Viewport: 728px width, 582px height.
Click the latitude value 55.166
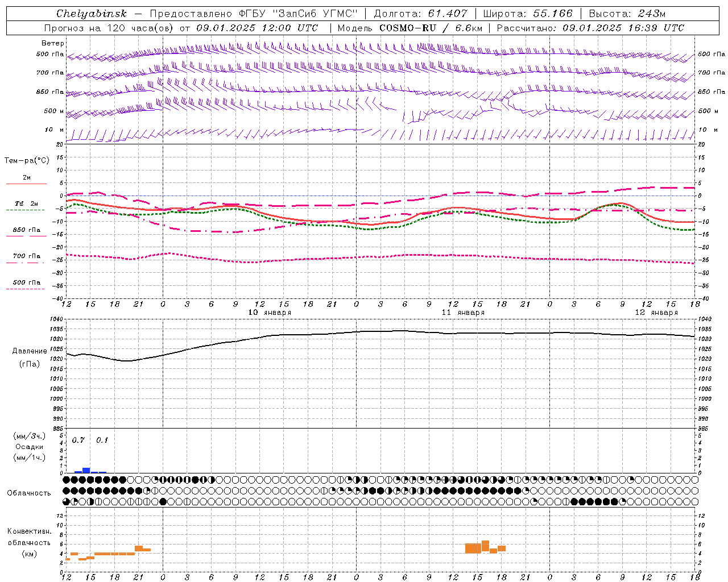pyautogui.click(x=553, y=14)
